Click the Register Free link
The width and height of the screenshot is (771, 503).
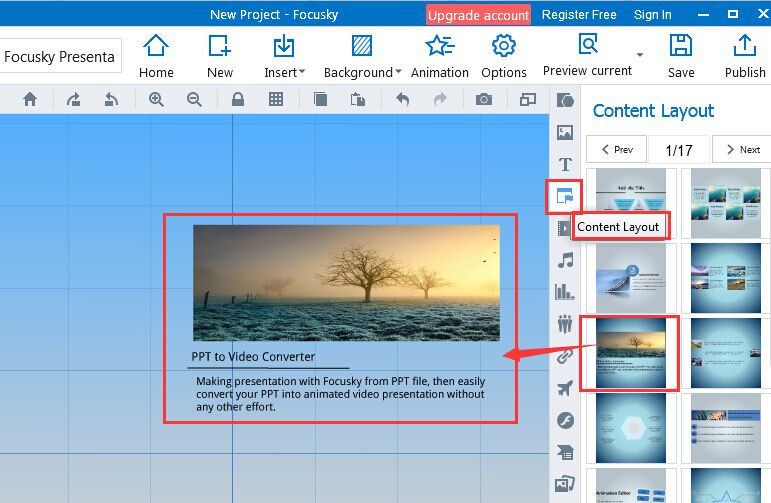(579, 15)
